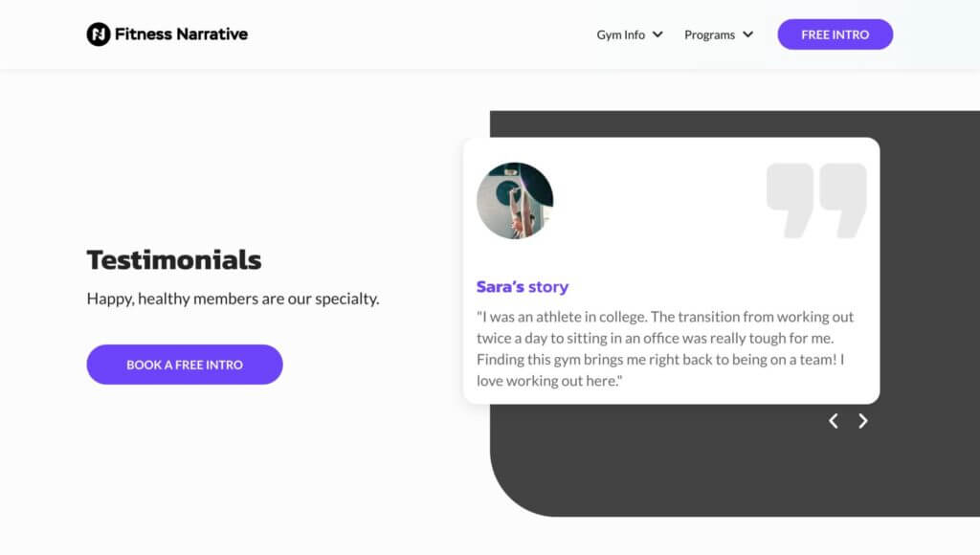This screenshot has height=555, width=980.
Task: Open Sara's story link
Action: pyautogui.click(x=523, y=286)
